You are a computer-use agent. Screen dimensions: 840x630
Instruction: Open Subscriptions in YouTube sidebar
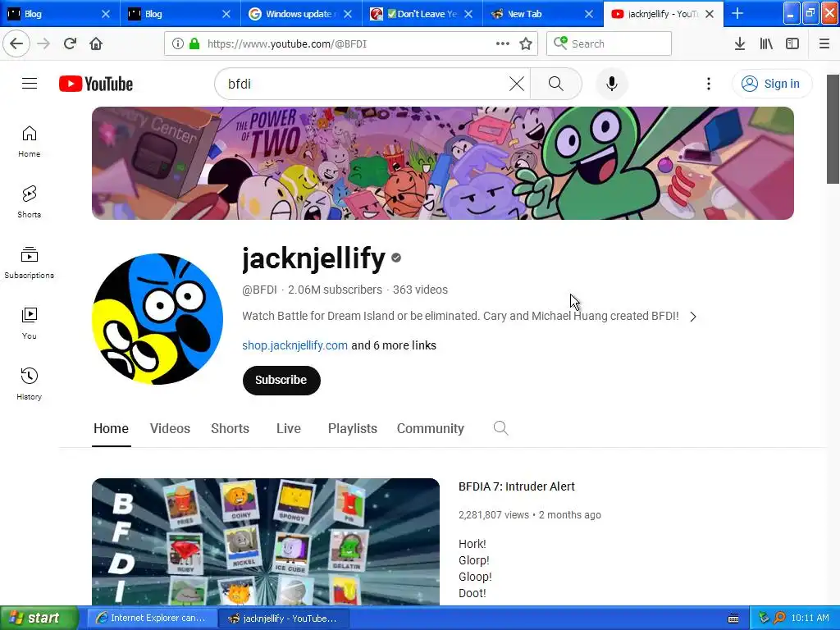click(x=29, y=262)
